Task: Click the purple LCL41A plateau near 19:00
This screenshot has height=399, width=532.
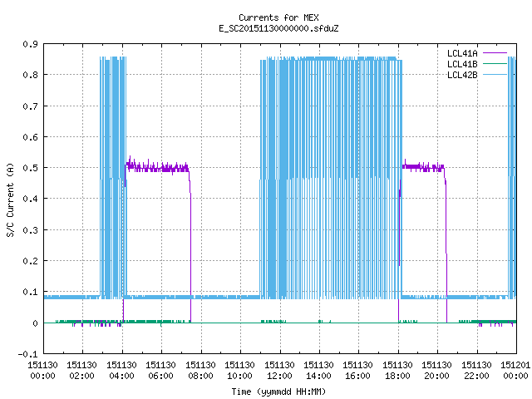Action: (x=423, y=167)
